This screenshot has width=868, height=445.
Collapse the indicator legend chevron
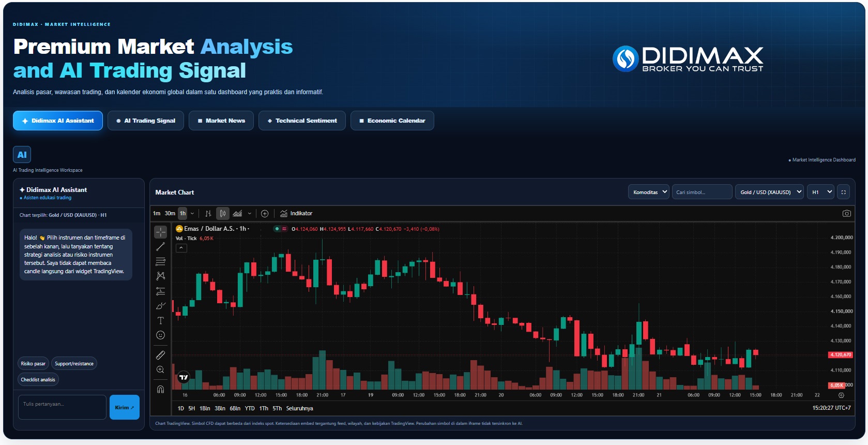pyautogui.click(x=181, y=248)
